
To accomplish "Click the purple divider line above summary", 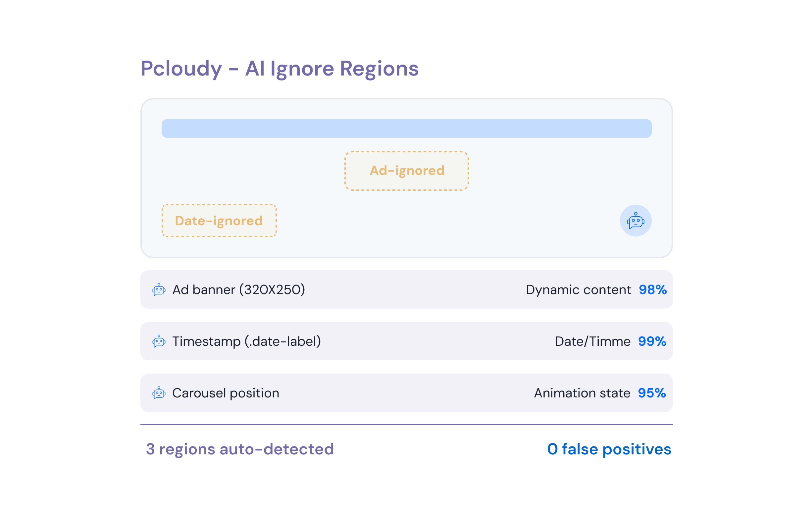I will pyautogui.click(x=406, y=424).
